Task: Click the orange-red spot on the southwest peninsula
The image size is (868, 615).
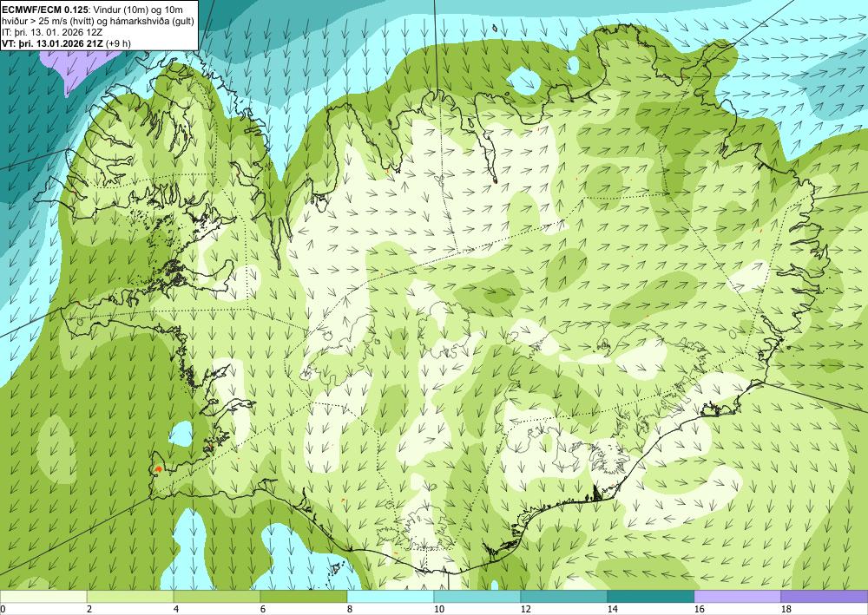Action: point(158,469)
